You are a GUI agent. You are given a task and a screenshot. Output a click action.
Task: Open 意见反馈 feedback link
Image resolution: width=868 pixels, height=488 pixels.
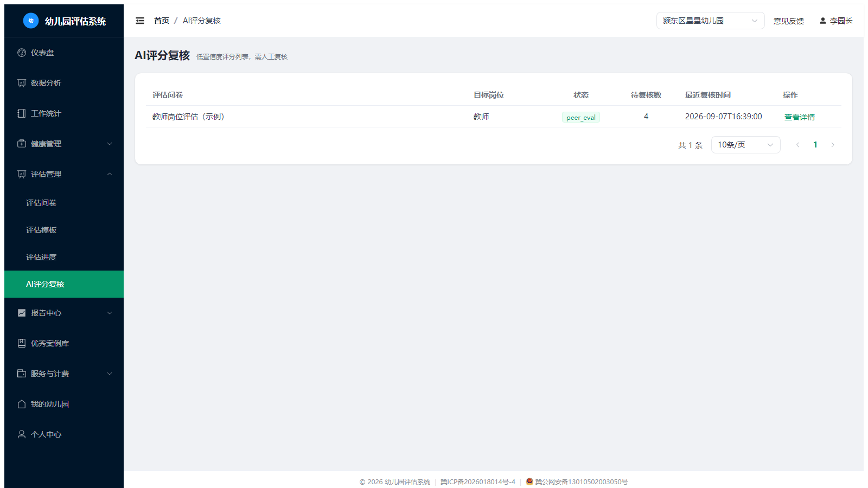pyautogui.click(x=788, y=21)
